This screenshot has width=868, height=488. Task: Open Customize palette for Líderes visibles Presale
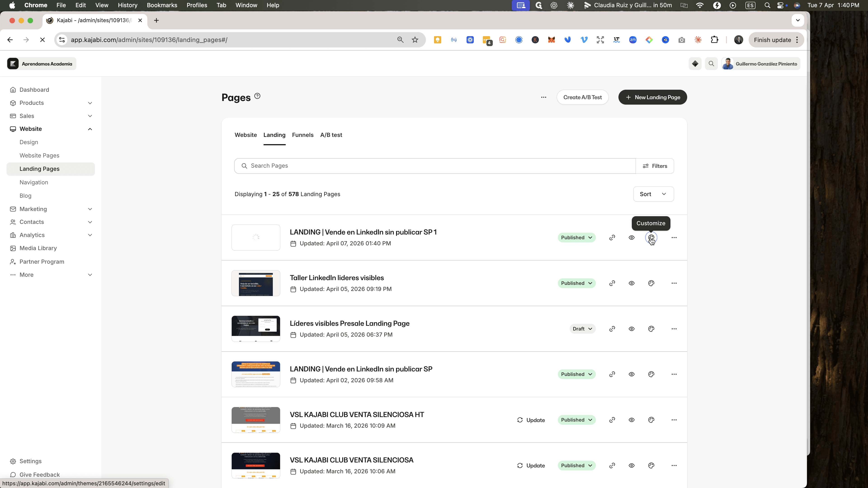[651, 329]
